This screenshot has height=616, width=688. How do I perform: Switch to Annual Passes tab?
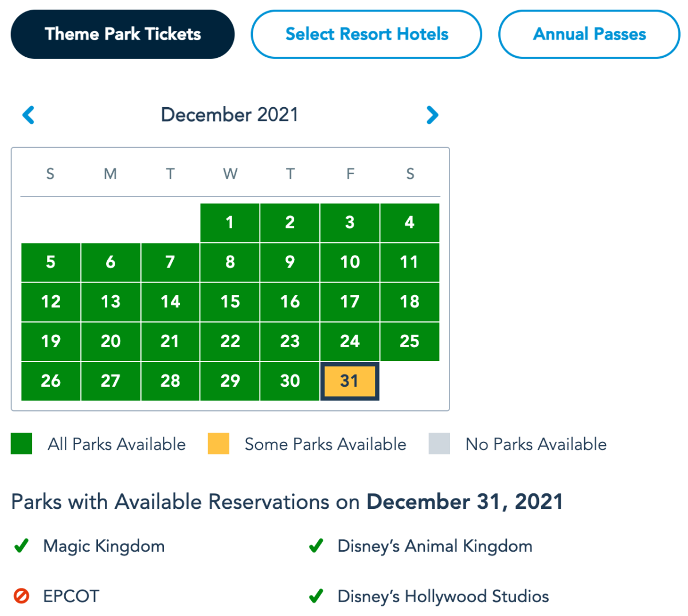[x=589, y=34]
